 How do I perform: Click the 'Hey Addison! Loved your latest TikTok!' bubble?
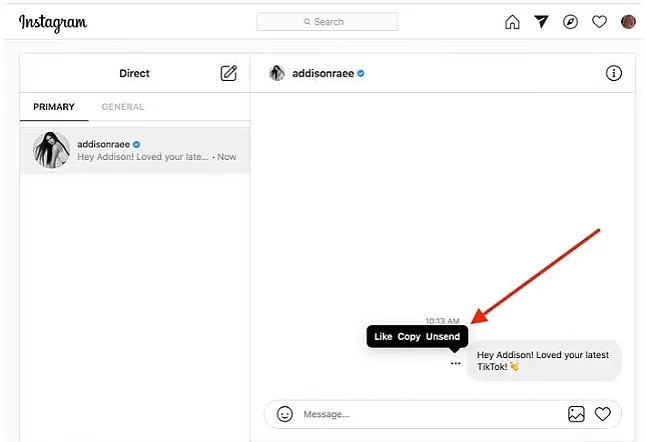(x=544, y=361)
